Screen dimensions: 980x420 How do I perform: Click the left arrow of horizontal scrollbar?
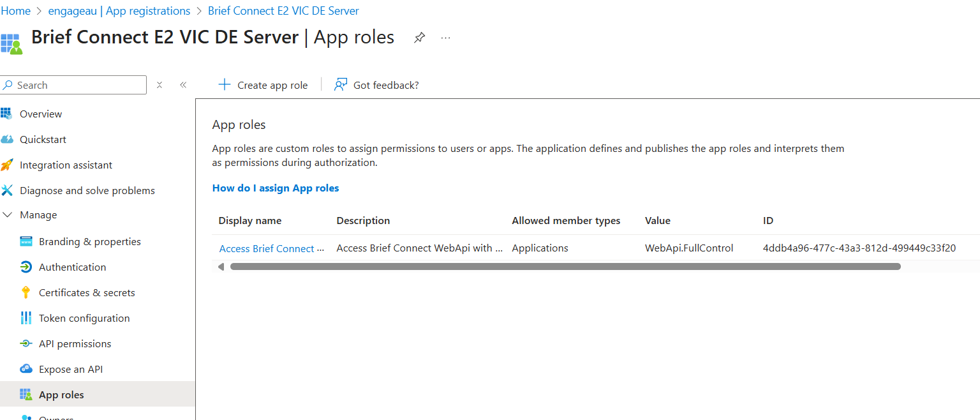pyautogui.click(x=221, y=267)
